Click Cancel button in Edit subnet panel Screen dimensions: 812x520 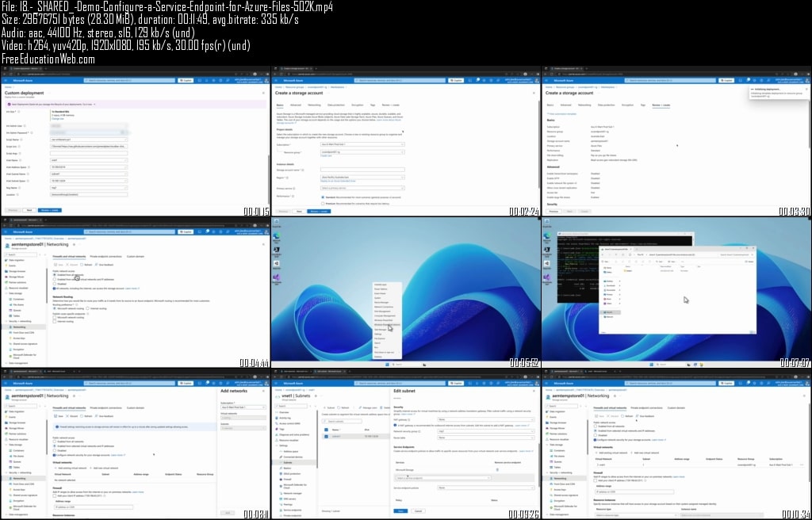click(x=418, y=511)
